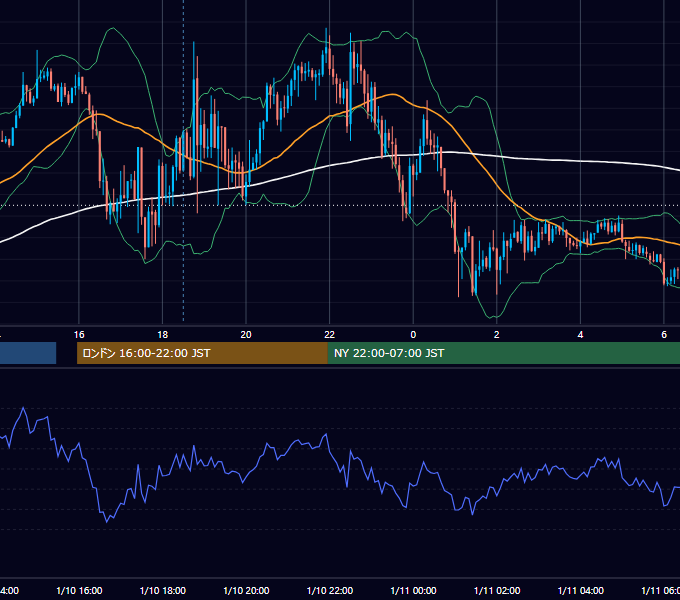
Task: Click the 1/11 04:00 time axis label
Action: (581, 590)
